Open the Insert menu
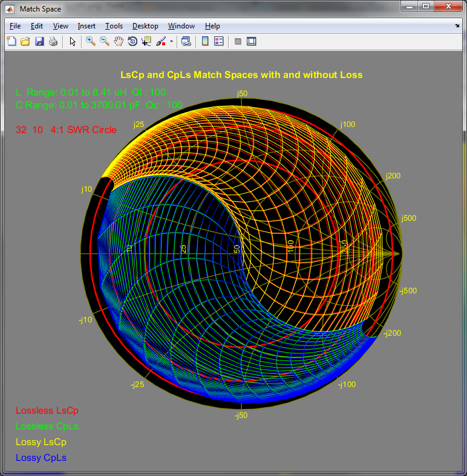The height and width of the screenshot is (476, 467). point(87,26)
